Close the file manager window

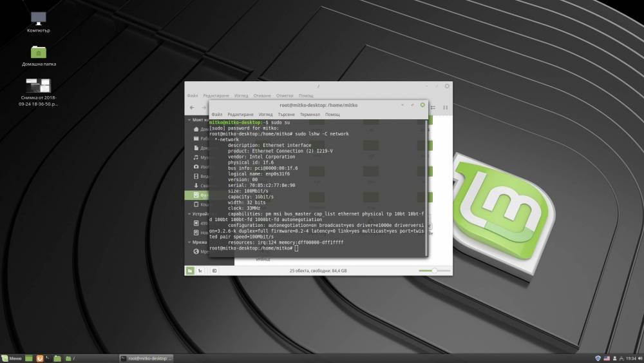pos(448,86)
